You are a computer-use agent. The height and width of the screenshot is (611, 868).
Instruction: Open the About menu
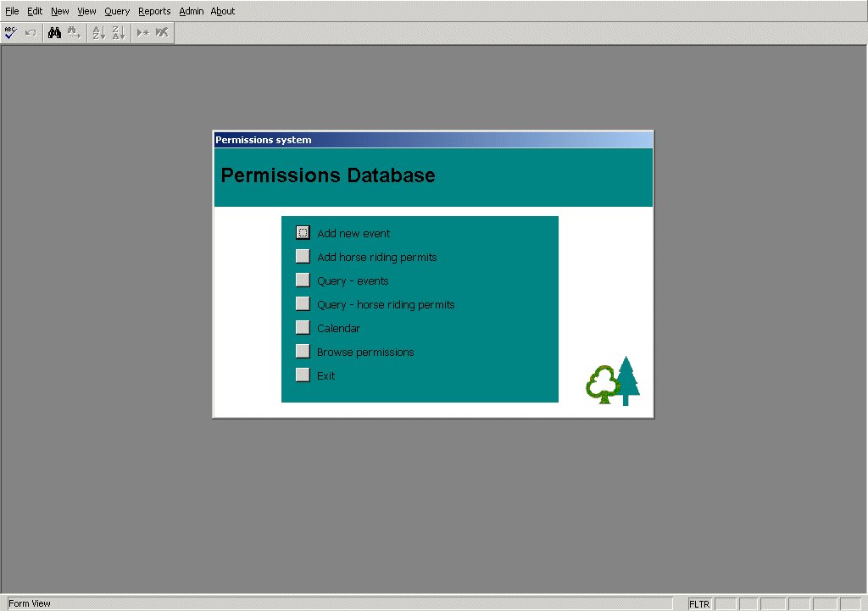[x=223, y=11]
